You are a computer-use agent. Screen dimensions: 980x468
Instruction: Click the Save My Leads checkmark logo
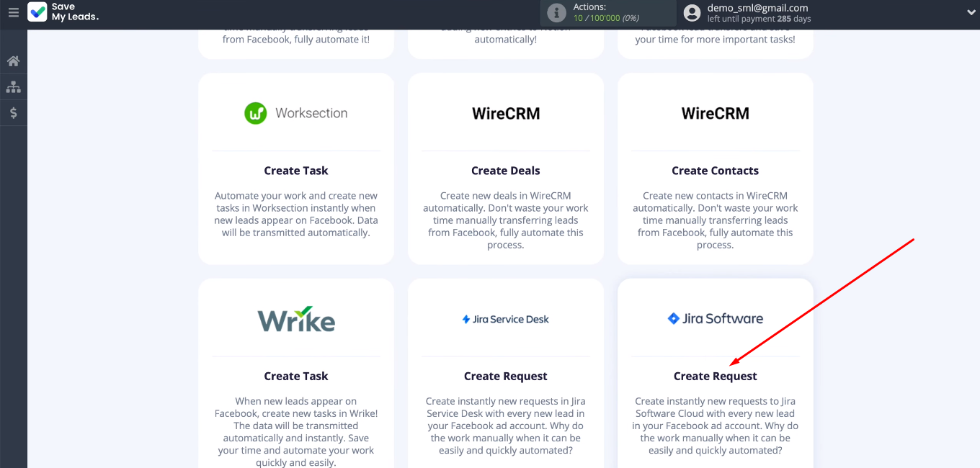37,12
